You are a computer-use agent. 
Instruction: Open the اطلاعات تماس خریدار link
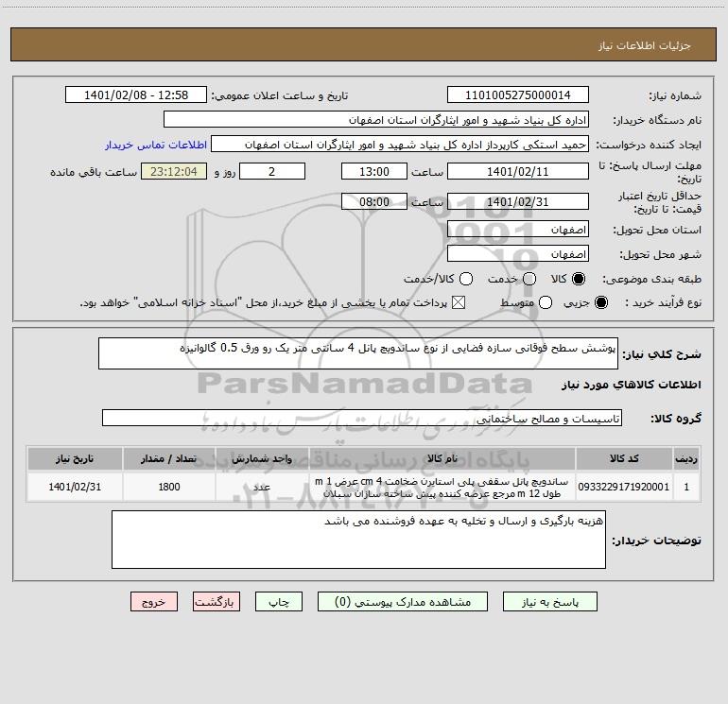point(156,145)
